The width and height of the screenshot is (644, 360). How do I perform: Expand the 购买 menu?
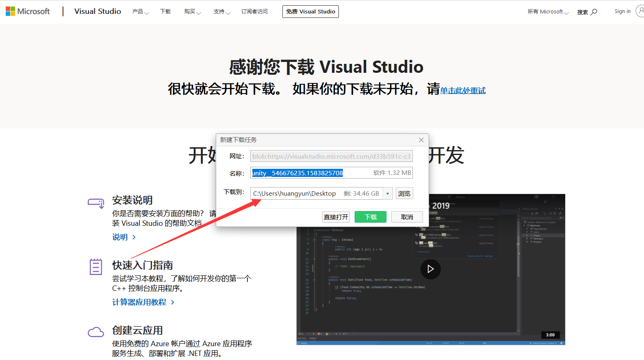193,12
